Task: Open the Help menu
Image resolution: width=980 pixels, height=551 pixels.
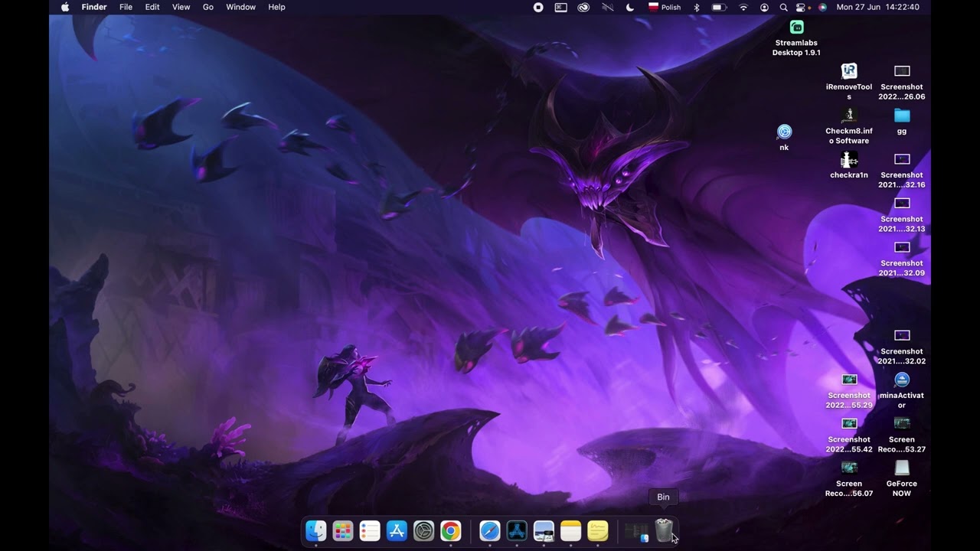Action: pyautogui.click(x=276, y=7)
